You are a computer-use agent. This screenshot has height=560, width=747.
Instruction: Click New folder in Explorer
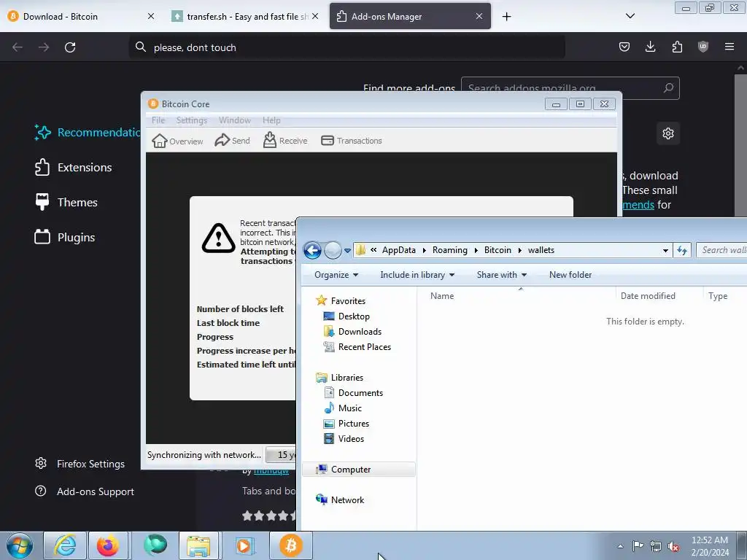[570, 275]
